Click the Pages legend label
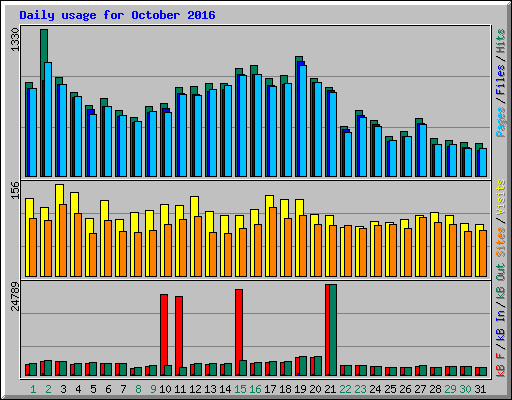The height and width of the screenshot is (400, 512). click(501, 122)
